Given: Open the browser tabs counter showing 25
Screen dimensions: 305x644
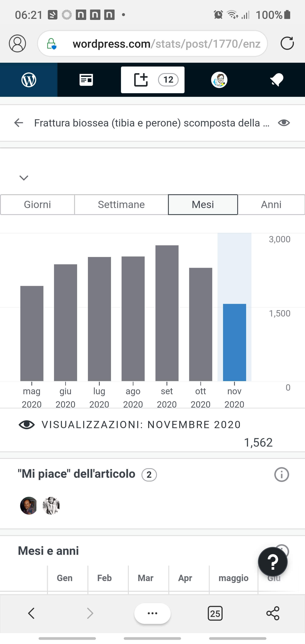Looking at the screenshot, I should (x=215, y=613).
